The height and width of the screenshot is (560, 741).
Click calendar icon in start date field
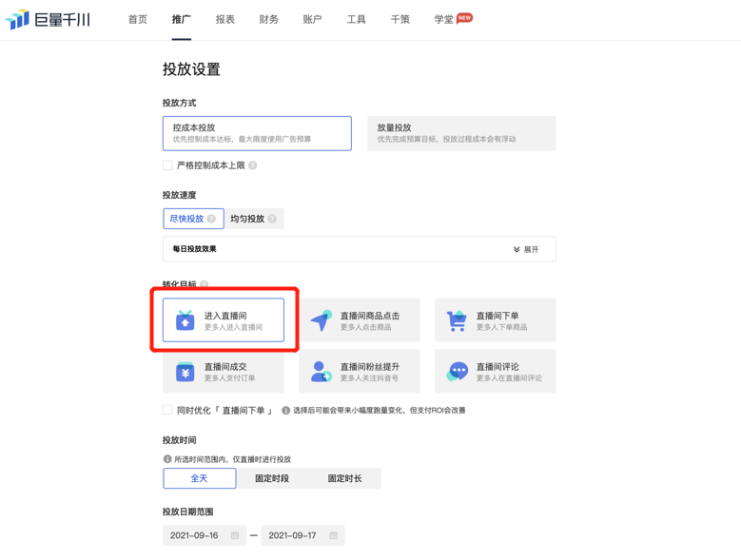point(235,535)
